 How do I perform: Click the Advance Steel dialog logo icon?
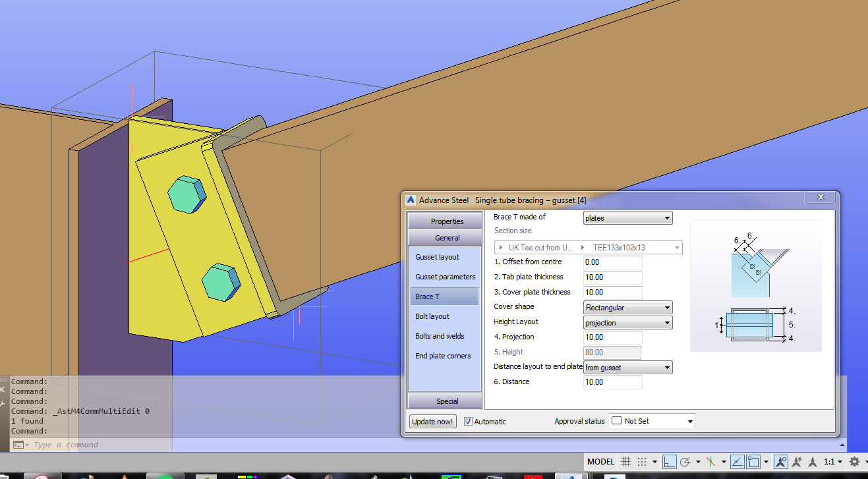point(411,200)
